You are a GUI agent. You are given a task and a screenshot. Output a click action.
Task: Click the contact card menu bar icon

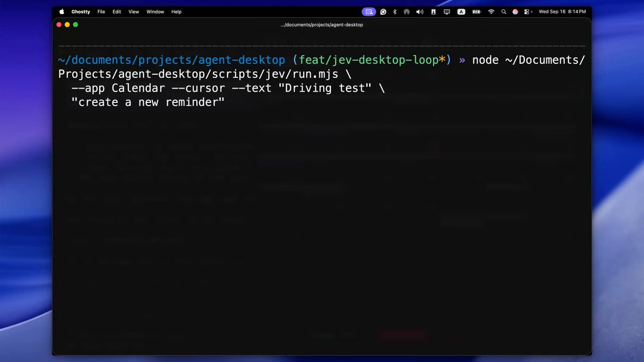pos(433,12)
